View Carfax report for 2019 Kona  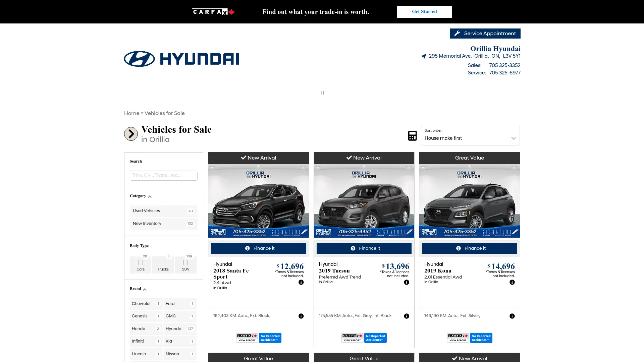tap(458, 338)
